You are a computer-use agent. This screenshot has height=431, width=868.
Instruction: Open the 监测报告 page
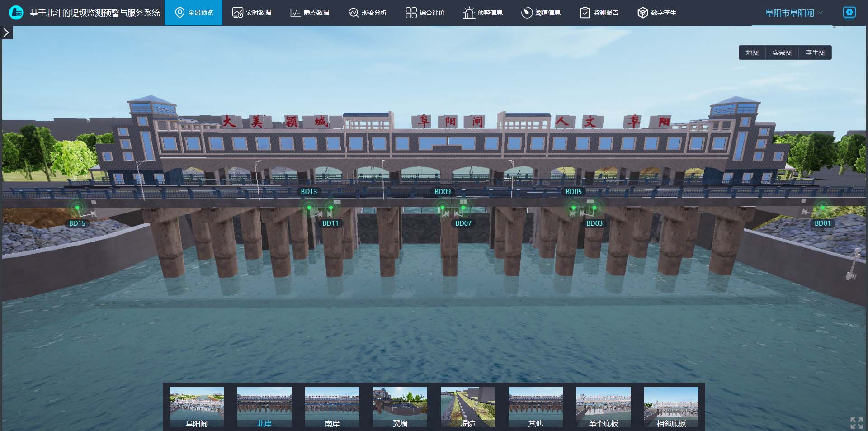tap(599, 13)
